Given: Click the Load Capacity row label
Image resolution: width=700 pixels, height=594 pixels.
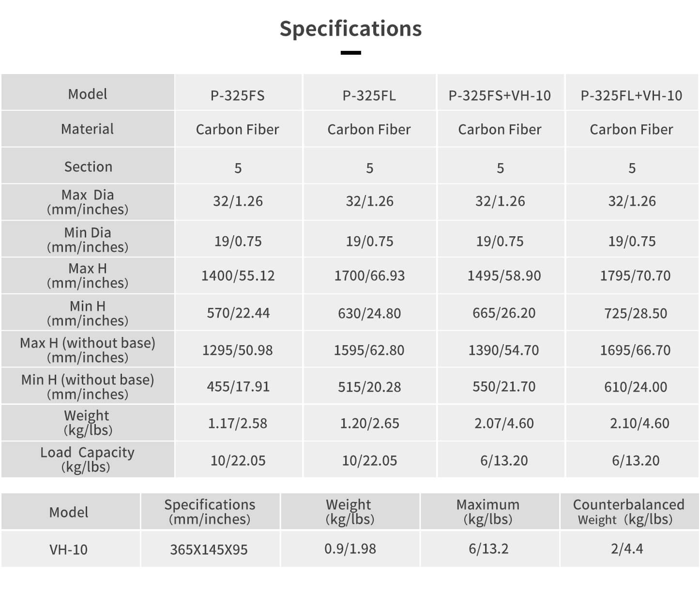Looking at the screenshot, I should click(x=88, y=459).
